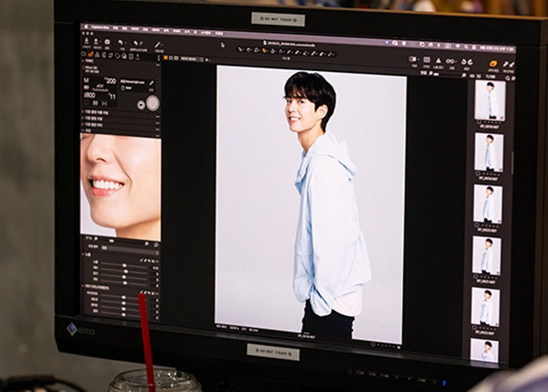Click the undo arrow in the top toolbar

tap(121, 43)
